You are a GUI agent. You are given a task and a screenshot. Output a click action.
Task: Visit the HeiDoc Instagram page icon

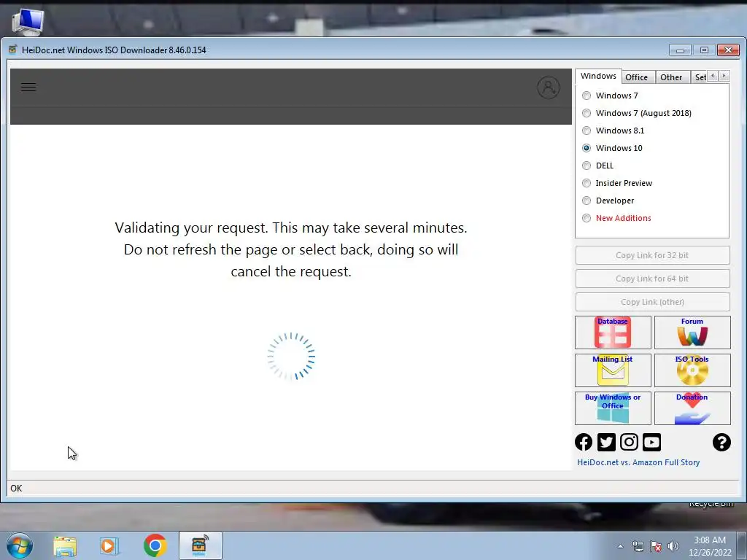coord(629,442)
